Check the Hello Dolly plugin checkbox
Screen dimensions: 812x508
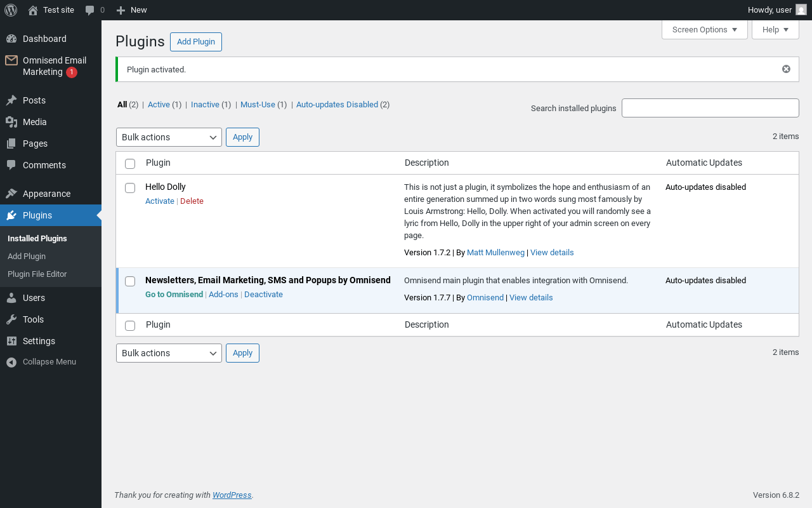click(130, 188)
